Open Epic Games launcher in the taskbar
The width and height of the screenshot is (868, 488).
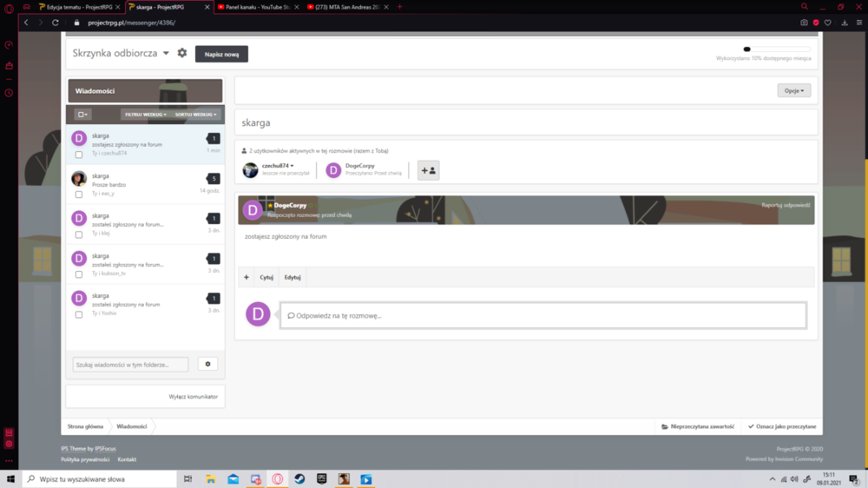click(322, 479)
